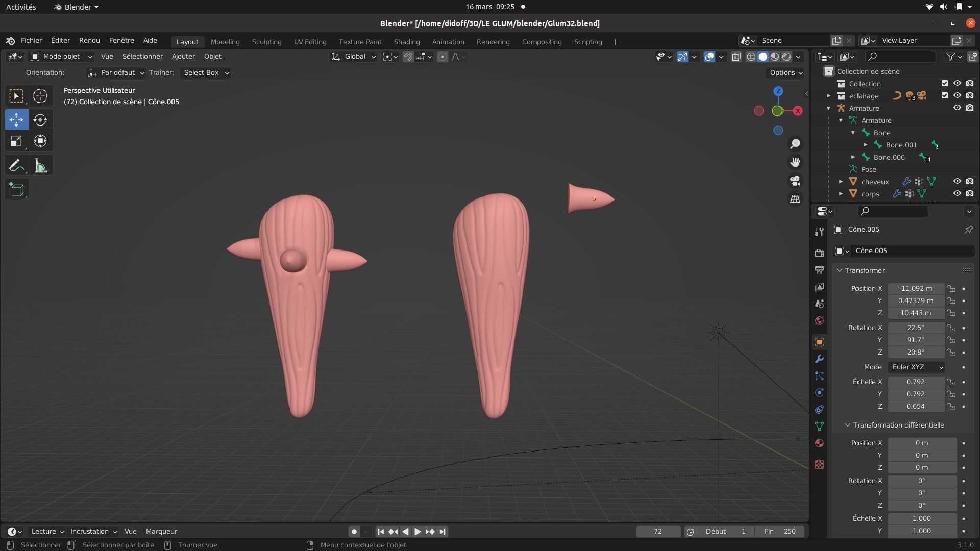Choose the combined Transform tool

[x=40, y=141]
